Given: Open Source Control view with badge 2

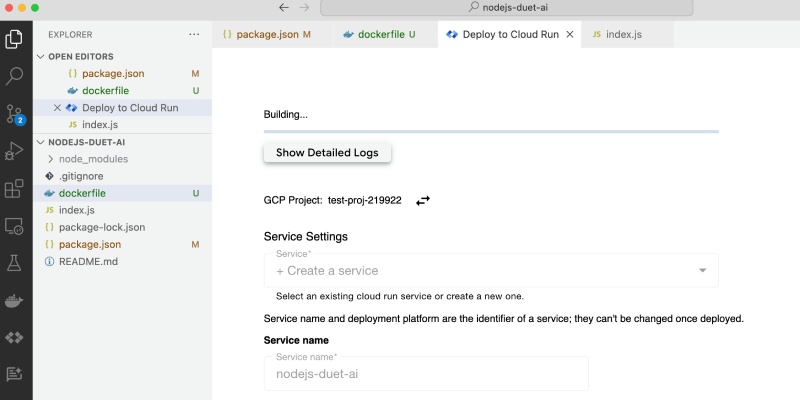Looking at the screenshot, I should click(x=14, y=114).
